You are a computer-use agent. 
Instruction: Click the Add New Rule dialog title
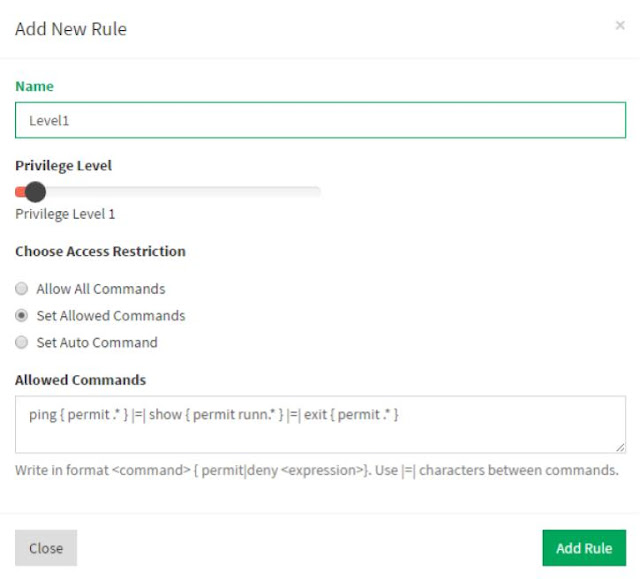70,29
